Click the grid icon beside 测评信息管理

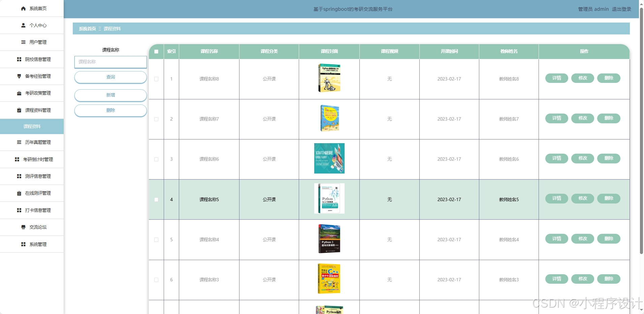pos(19,176)
